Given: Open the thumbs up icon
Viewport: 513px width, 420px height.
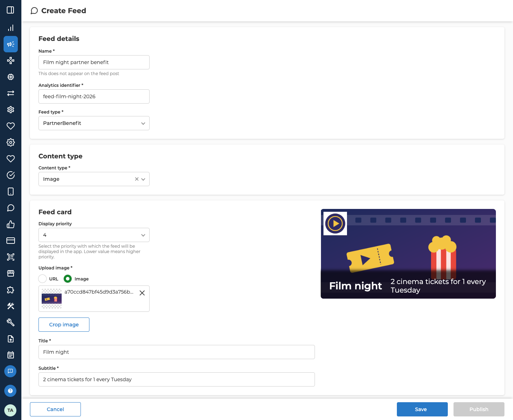Looking at the screenshot, I should pyautogui.click(x=11, y=224).
